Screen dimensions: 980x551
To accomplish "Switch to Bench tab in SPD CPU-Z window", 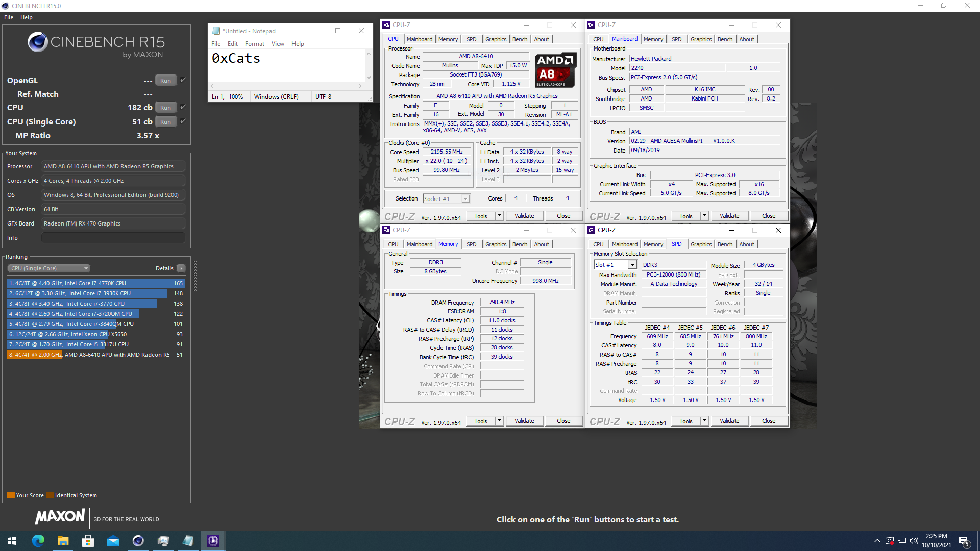I will click(x=725, y=244).
